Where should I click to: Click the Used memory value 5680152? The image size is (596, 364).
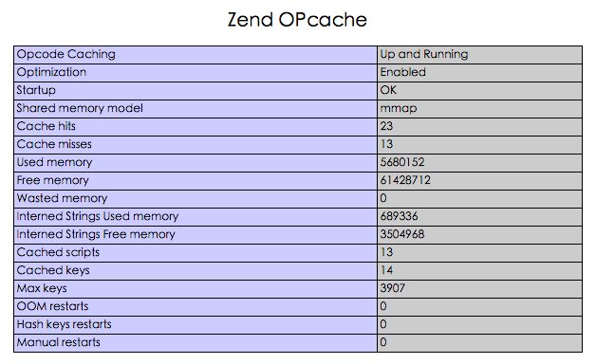[x=402, y=162]
